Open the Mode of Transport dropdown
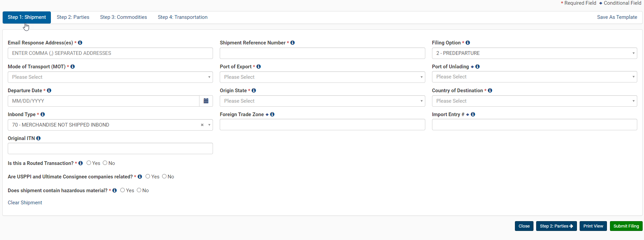This screenshot has width=644, height=240. (110, 77)
